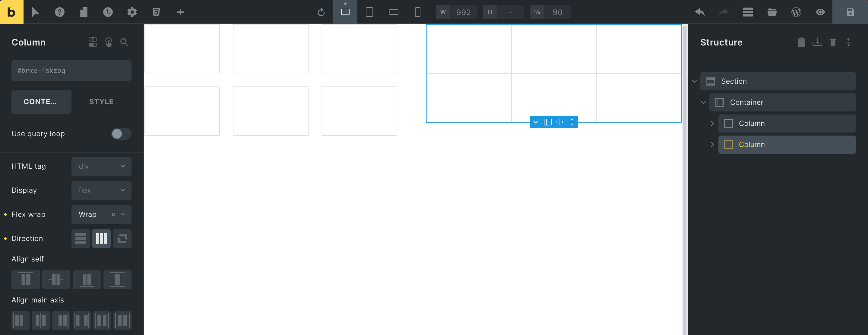This screenshot has height=335, width=868.
Task: Switch to the mobile landscape breakpoint
Action: [x=394, y=12]
